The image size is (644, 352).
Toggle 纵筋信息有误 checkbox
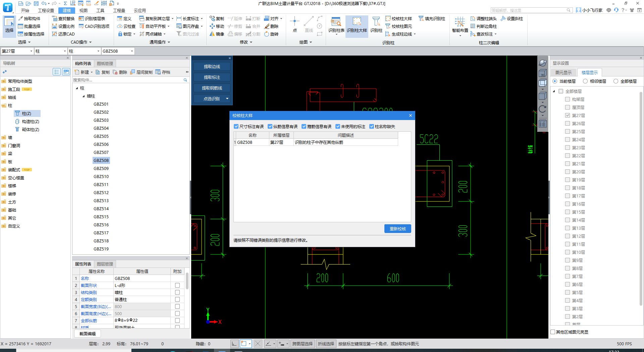270,126
